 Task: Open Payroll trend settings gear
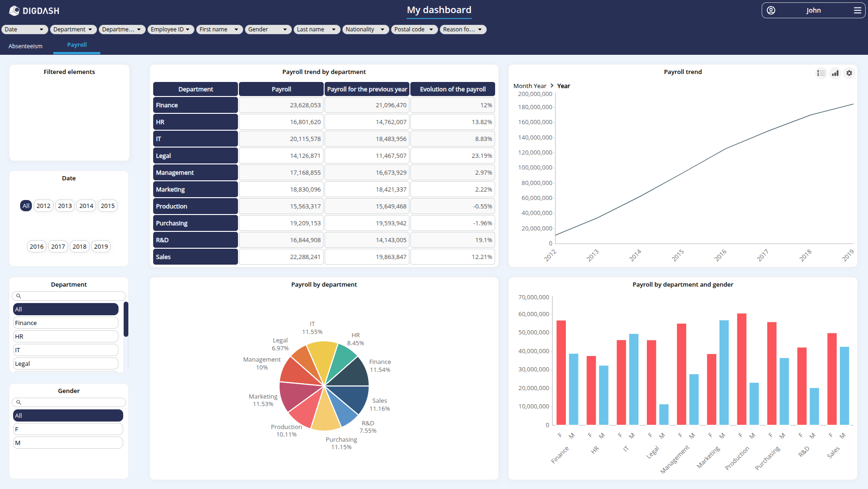tap(849, 73)
